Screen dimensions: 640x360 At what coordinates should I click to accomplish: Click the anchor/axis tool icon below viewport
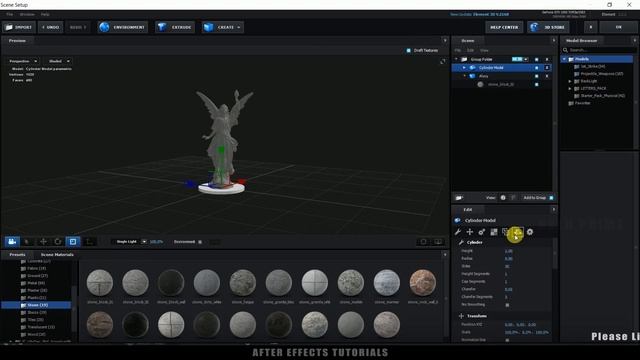pos(89,242)
